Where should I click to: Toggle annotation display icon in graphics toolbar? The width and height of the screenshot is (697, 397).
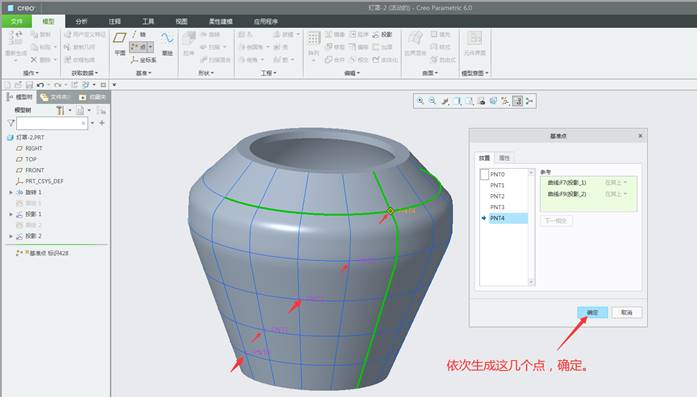[517, 101]
